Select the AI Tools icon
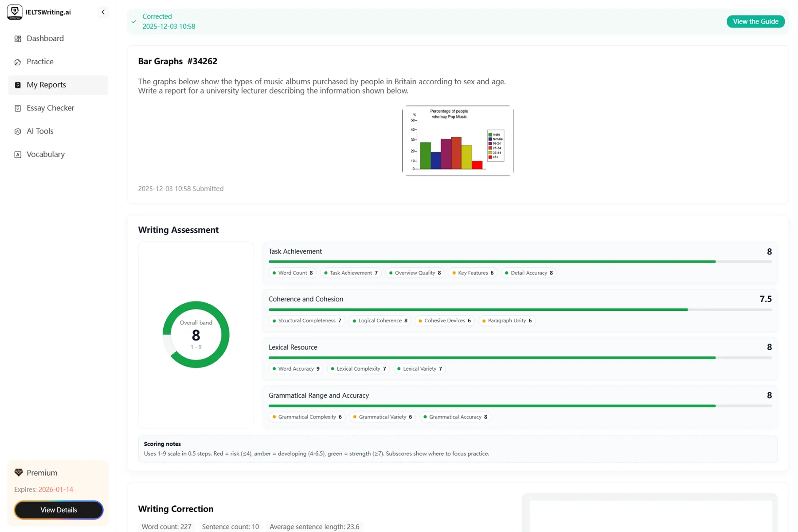Image resolution: width=798 pixels, height=532 pixels. point(18,131)
